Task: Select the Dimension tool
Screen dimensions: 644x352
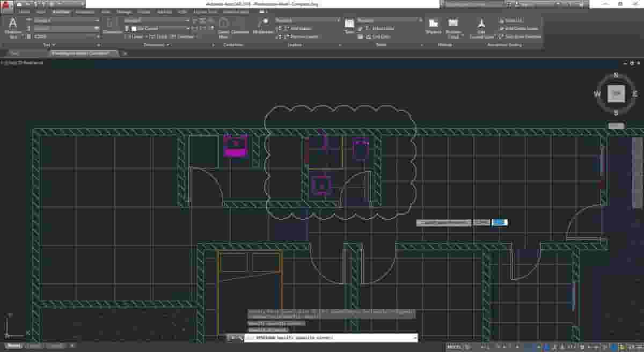Action: (x=111, y=24)
